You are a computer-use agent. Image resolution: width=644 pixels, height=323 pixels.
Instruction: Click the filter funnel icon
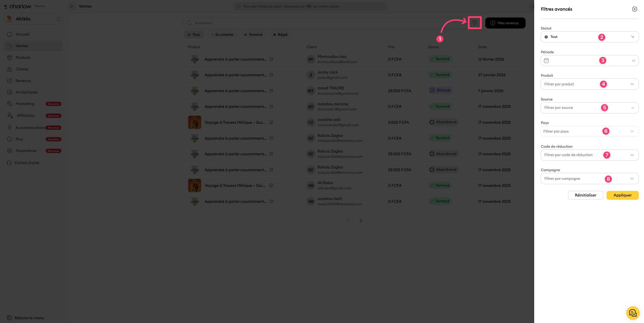point(474,23)
